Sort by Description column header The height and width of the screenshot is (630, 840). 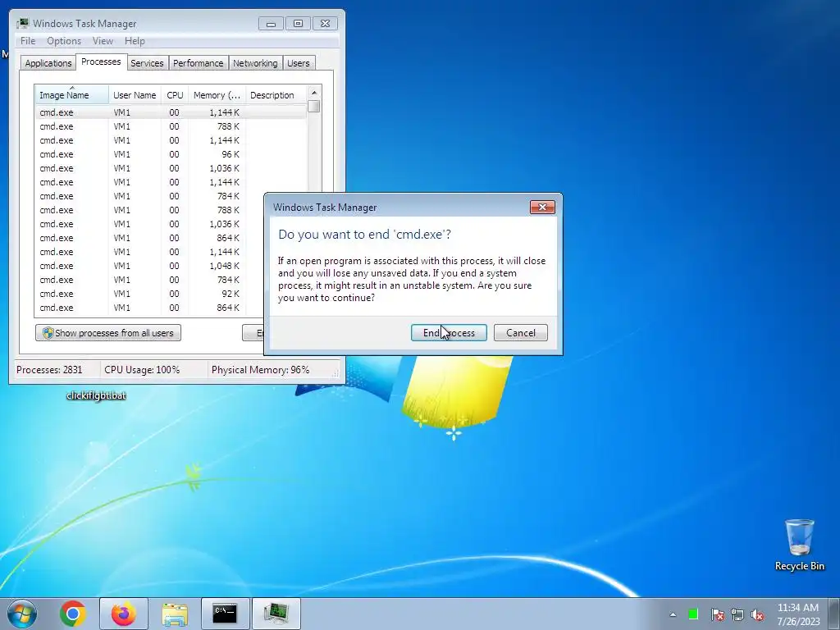[x=276, y=95]
